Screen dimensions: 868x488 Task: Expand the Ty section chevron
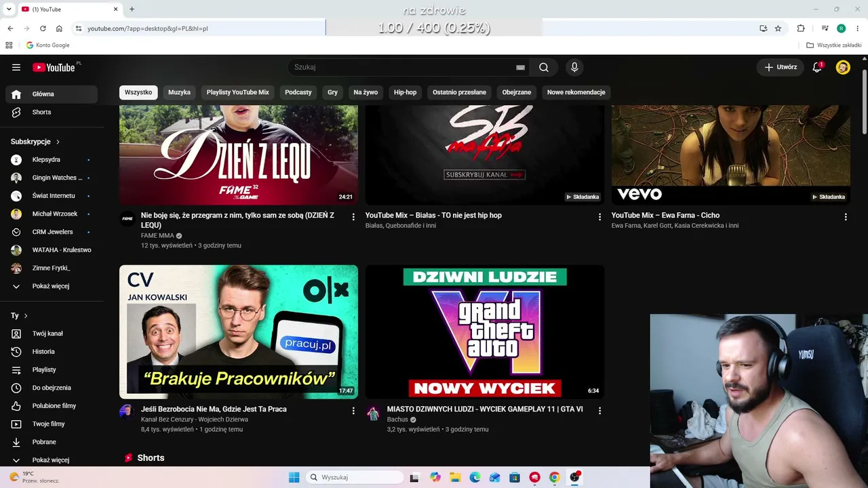[26, 316]
